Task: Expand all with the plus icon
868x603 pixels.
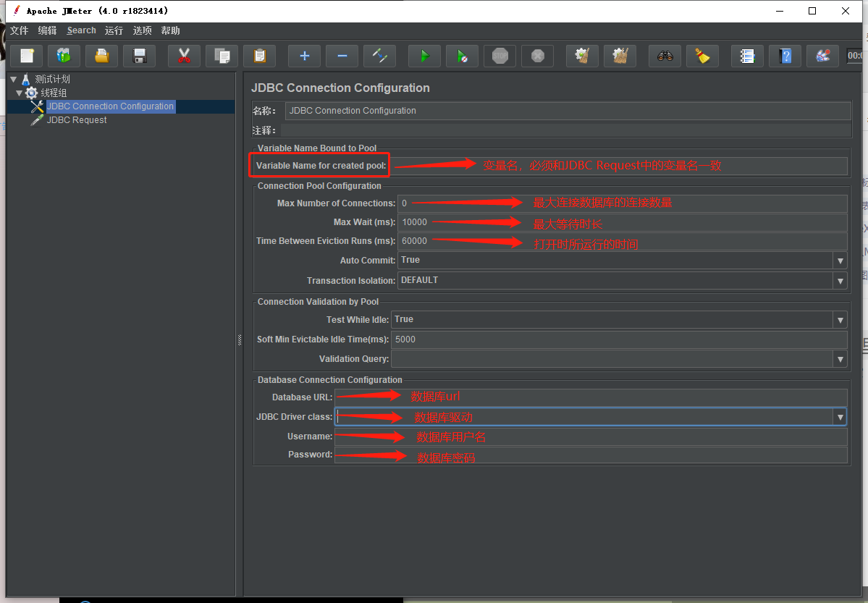Action: 304,56
